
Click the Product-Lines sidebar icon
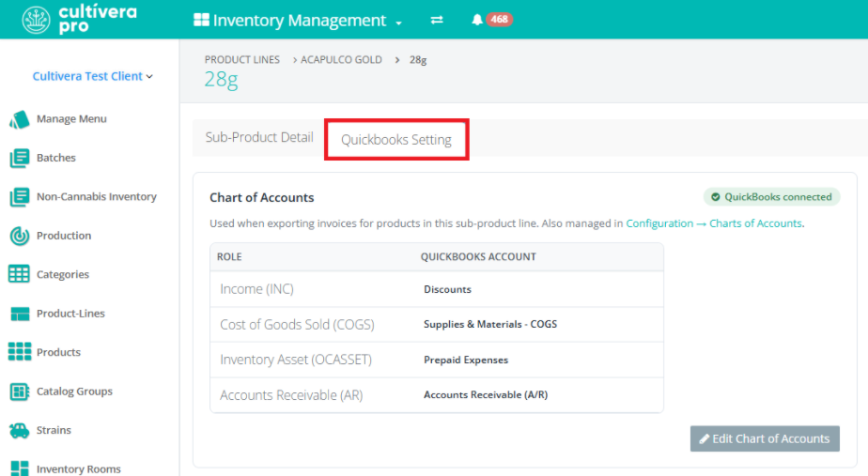pos(20,314)
